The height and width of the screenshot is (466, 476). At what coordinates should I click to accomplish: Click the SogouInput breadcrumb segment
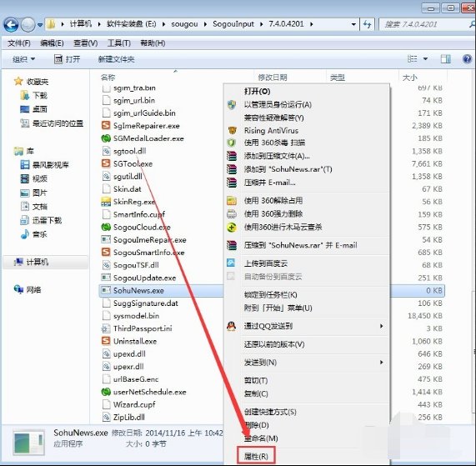pyautogui.click(x=233, y=24)
